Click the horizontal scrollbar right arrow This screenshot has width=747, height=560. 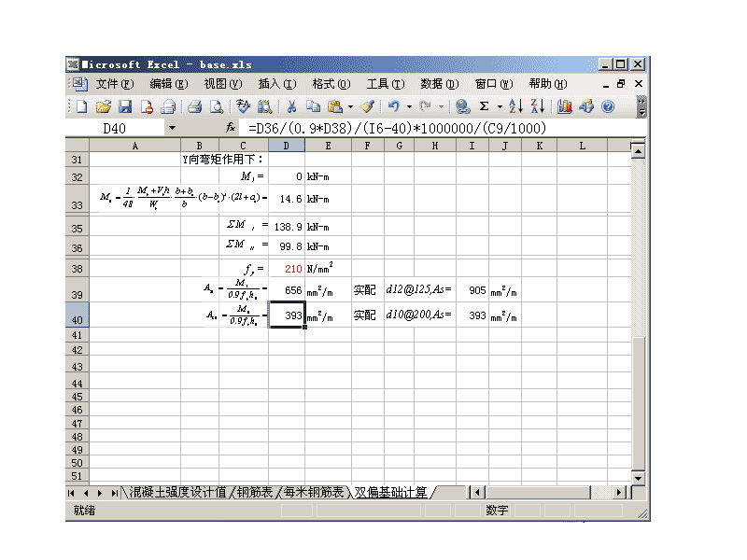coord(619,493)
